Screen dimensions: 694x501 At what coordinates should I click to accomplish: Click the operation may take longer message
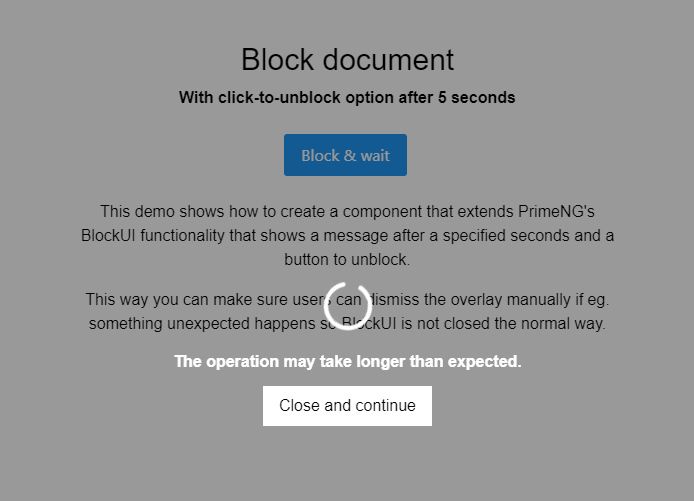coord(347,362)
